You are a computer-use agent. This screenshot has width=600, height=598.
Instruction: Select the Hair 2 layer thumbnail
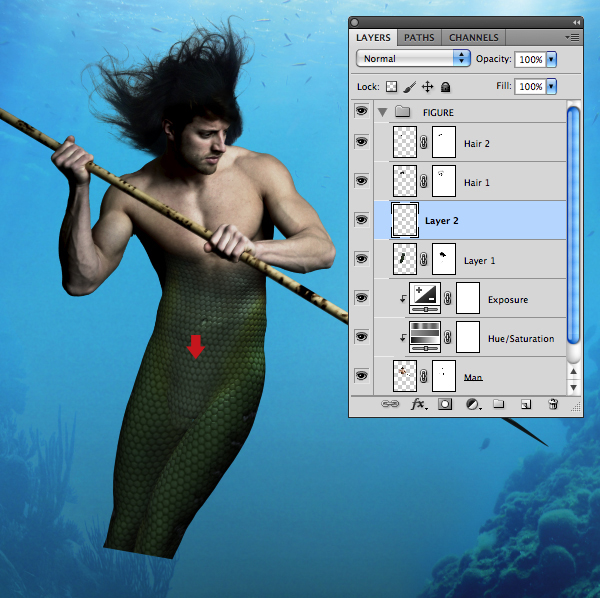(405, 142)
